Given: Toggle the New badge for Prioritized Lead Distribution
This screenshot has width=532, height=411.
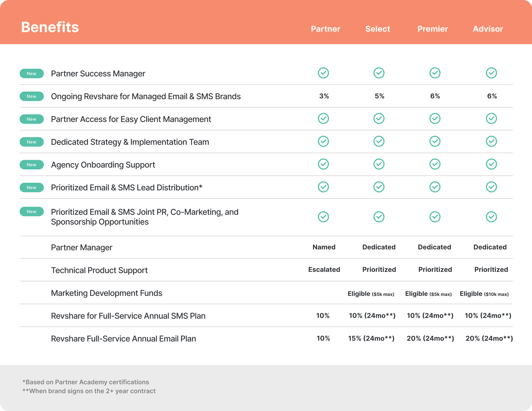Looking at the screenshot, I should (x=31, y=187).
